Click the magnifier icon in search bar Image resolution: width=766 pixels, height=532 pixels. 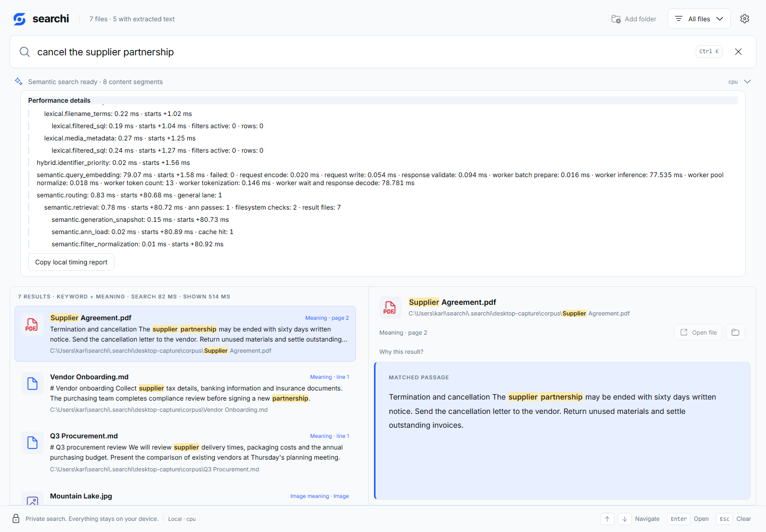[x=24, y=52]
